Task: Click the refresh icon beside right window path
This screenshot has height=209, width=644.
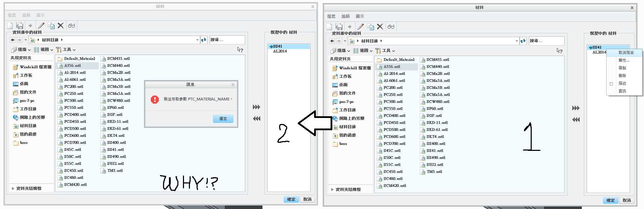Action: tap(523, 41)
